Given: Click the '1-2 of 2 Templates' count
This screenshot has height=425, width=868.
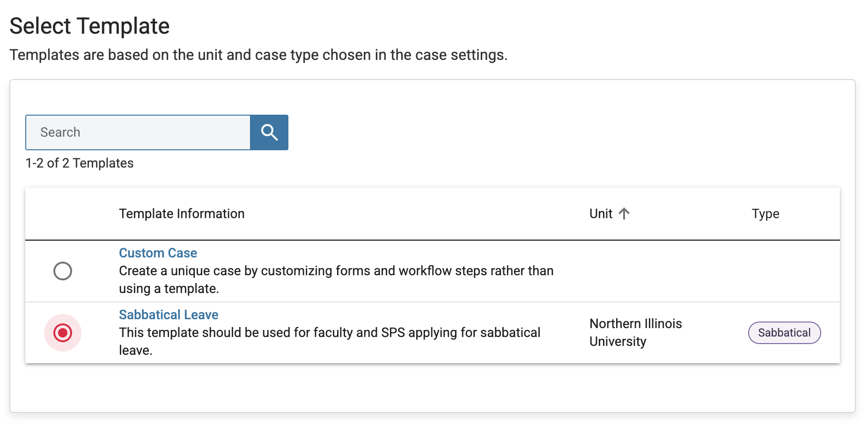Looking at the screenshot, I should [80, 163].
